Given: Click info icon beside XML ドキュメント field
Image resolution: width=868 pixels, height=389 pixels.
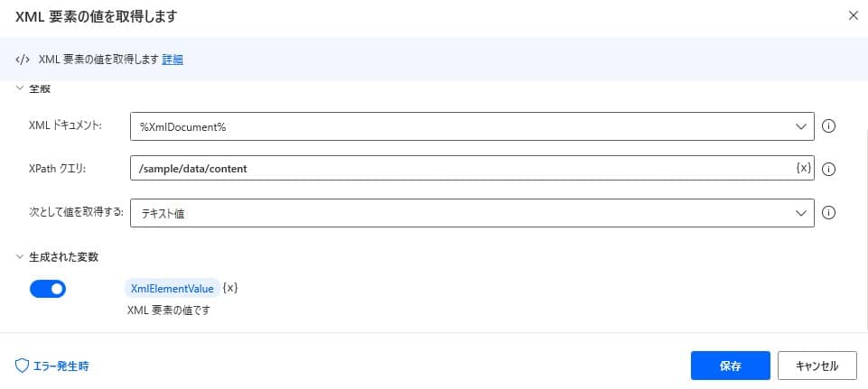Looking at the screenshot, I should tap(828, 126).
